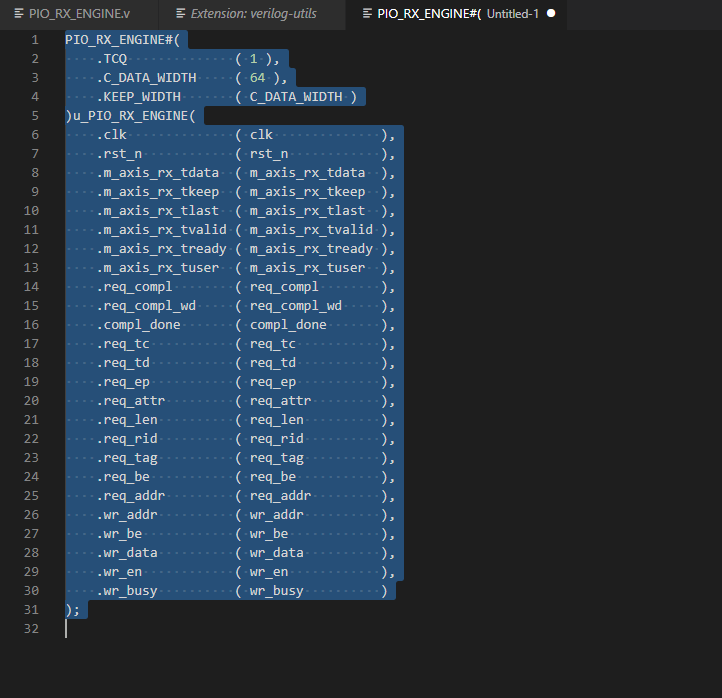Click the closing ); on line 31
Viewport: 722px width, 698px height.
(73, 610)
